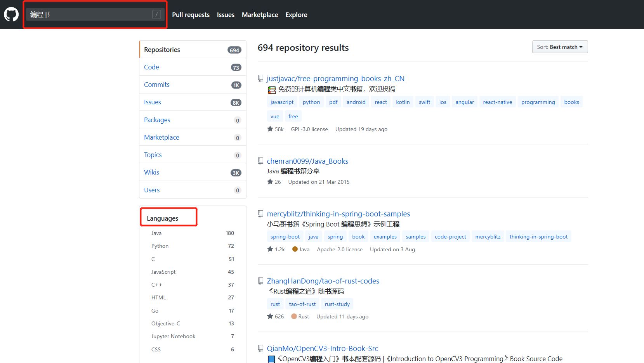Click the rust-study topic tag
The image size is (644, 363).
(x=337, y=304)
